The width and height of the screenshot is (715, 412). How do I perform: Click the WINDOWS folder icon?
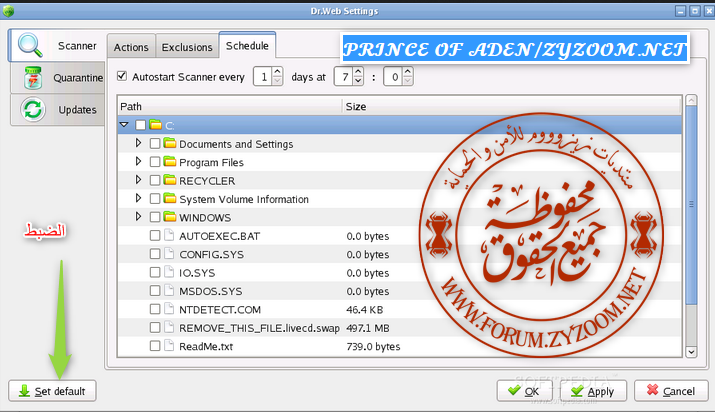click(x=170, y=217)
